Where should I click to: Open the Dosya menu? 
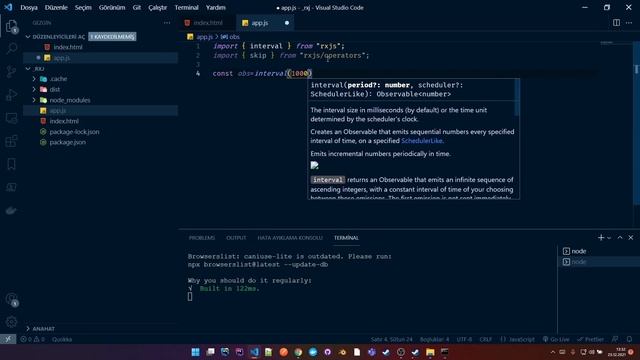point(29,7)
